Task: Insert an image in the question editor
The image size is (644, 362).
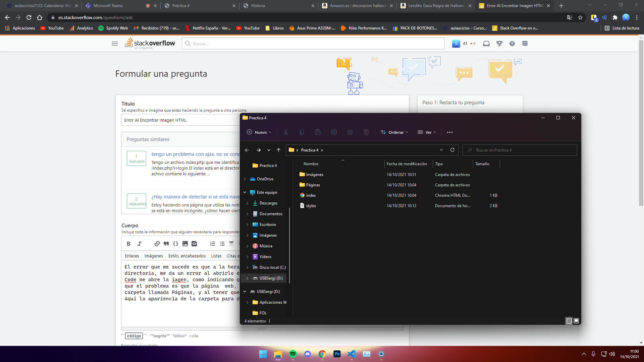Action: pos(185,244)
